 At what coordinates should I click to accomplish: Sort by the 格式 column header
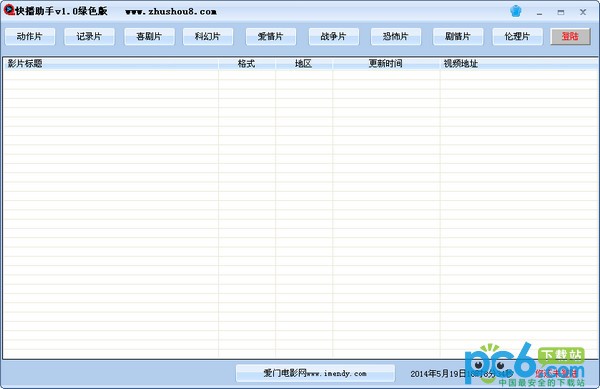247,63
